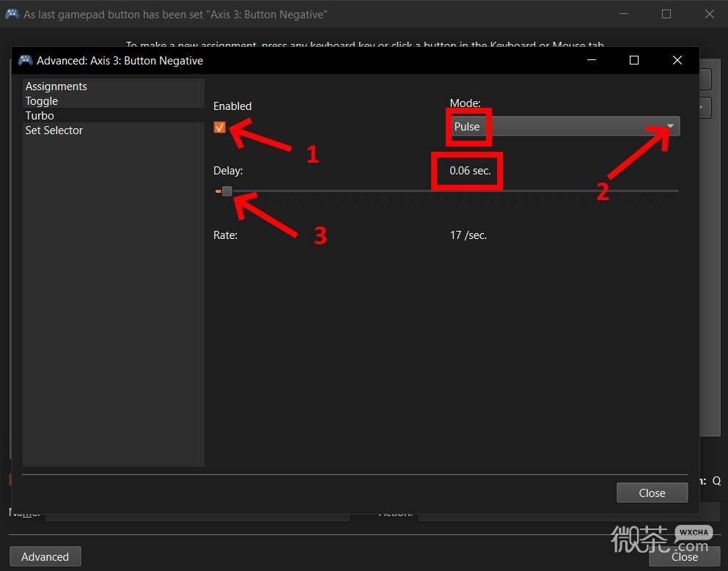Close the background assignment window with X

click(x=710, y=14)
